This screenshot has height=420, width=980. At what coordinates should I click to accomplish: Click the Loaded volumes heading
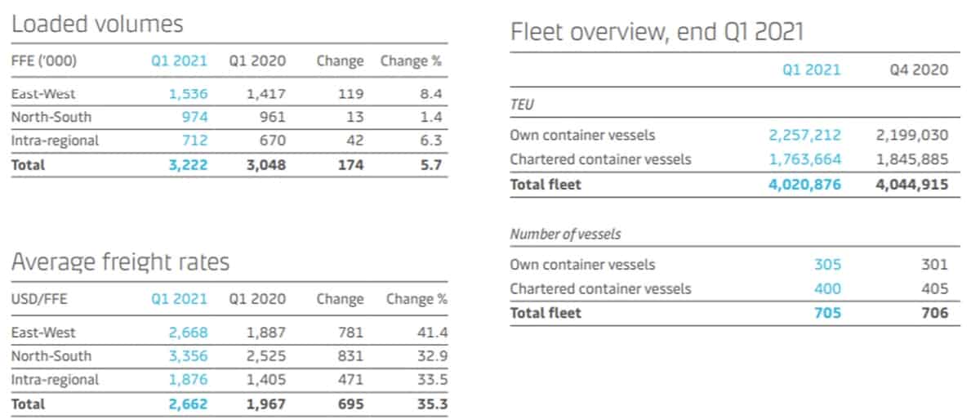97,24
